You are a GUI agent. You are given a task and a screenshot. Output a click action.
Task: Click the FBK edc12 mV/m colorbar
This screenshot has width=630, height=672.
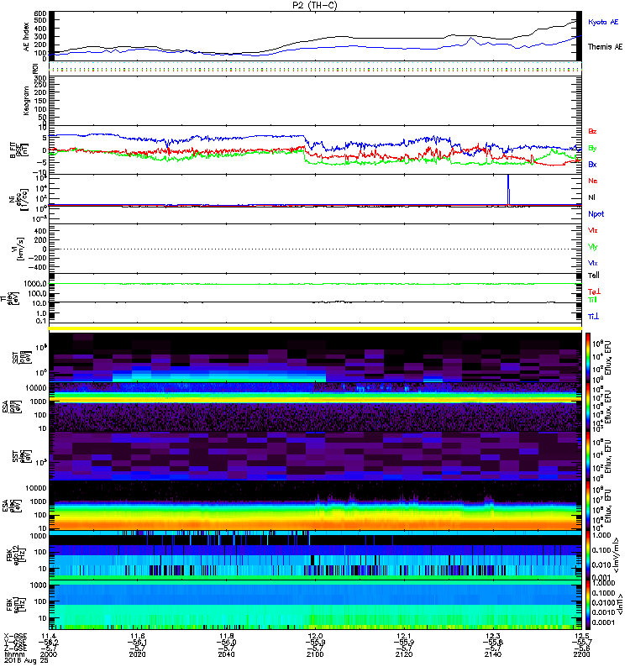tap(587, 554)
